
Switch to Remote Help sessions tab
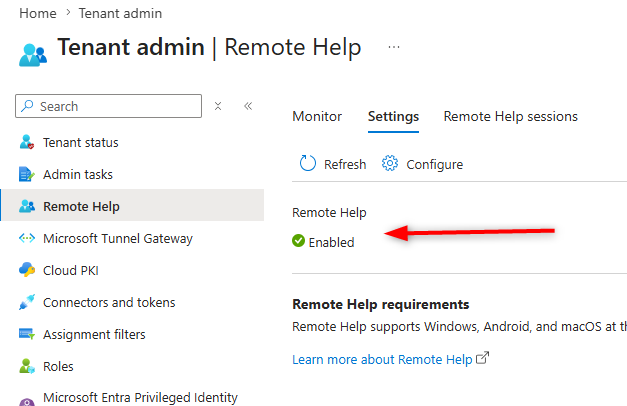pyautogui.click(x=511, y=116)
